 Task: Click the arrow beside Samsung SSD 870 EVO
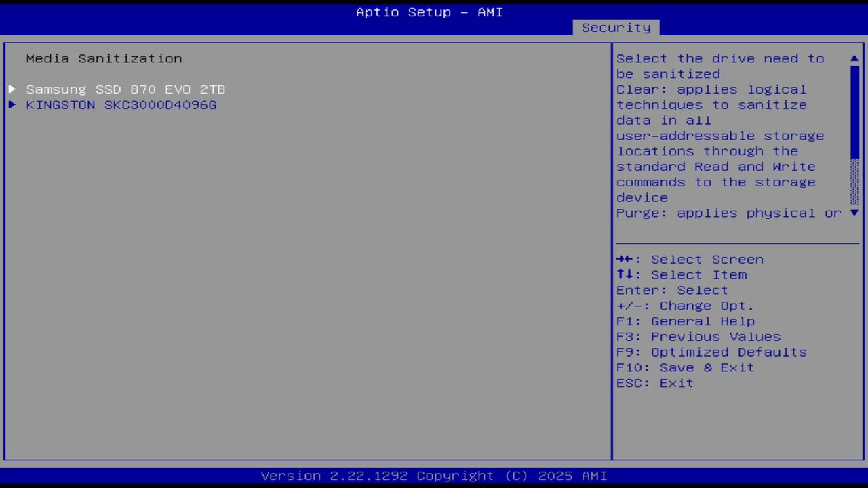point(12,89)
